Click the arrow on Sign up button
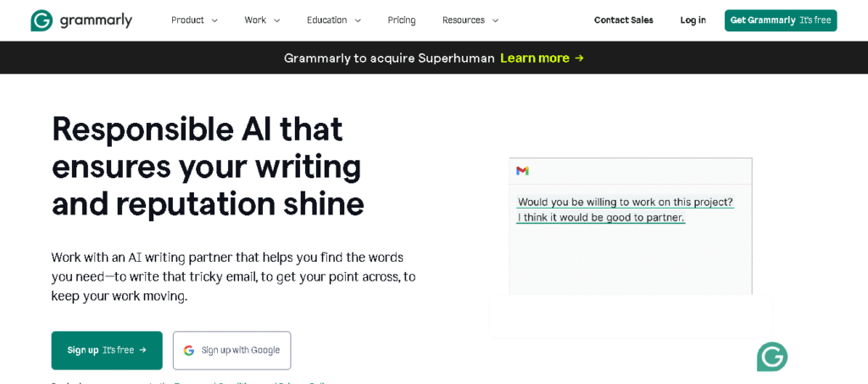The image size is (868, 384). (143, 350)
